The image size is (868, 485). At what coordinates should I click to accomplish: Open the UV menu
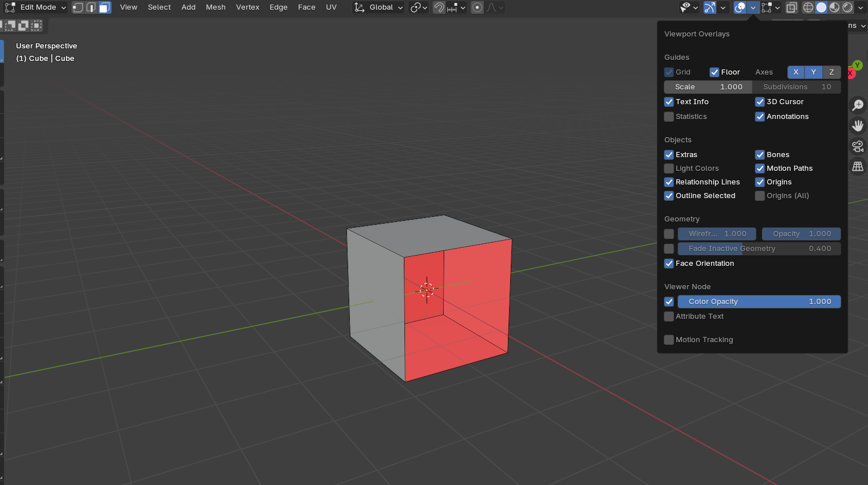(331, 7)
